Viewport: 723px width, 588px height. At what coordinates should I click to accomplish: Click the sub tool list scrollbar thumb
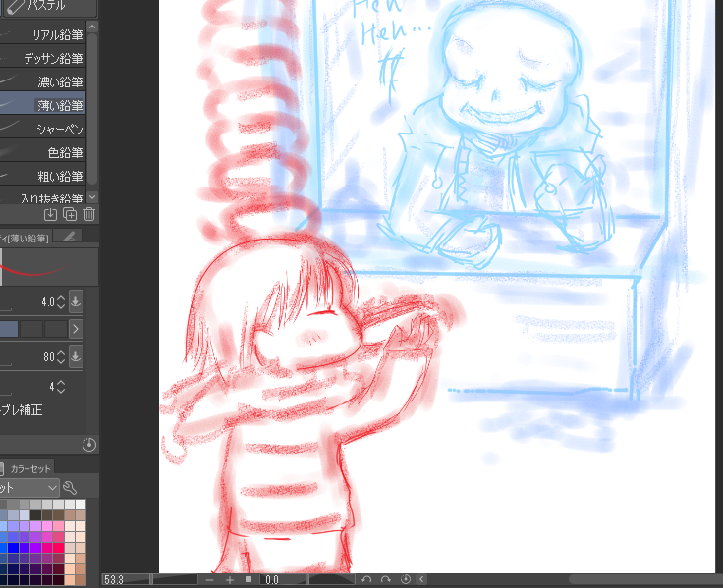92,108
